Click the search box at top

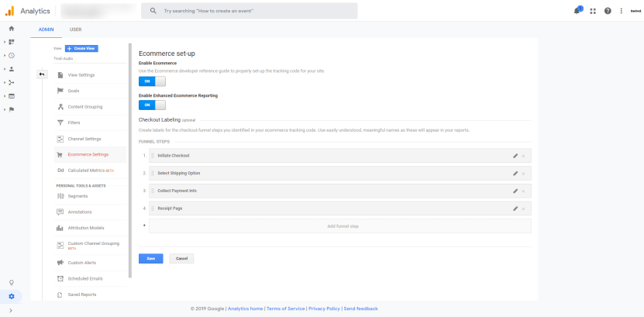tap(250, 11)
